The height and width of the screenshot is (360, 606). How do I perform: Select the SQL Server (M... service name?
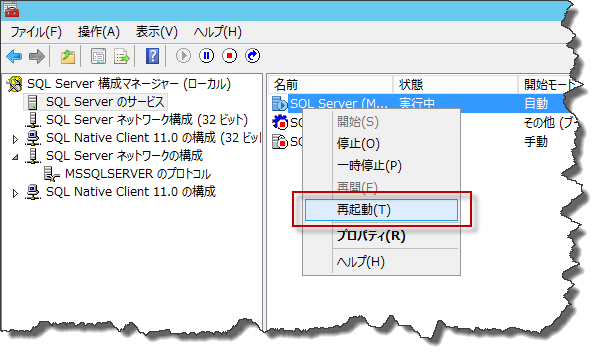(339, 103)
